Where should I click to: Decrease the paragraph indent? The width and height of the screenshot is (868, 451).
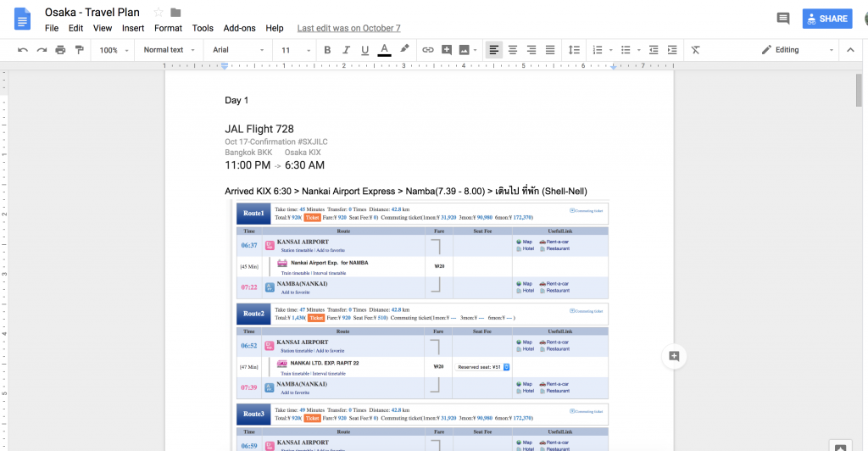654,50
